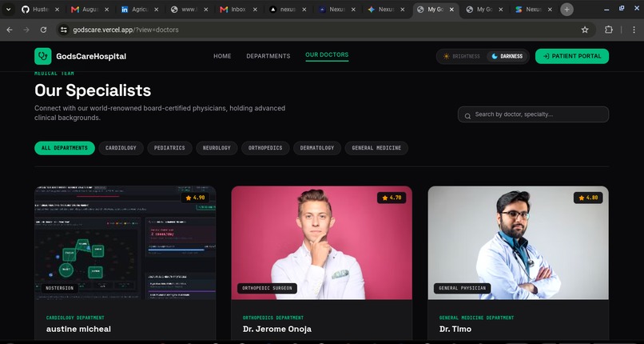
Task: Open the Chrome three-dot menu
Action: (634, 30)
